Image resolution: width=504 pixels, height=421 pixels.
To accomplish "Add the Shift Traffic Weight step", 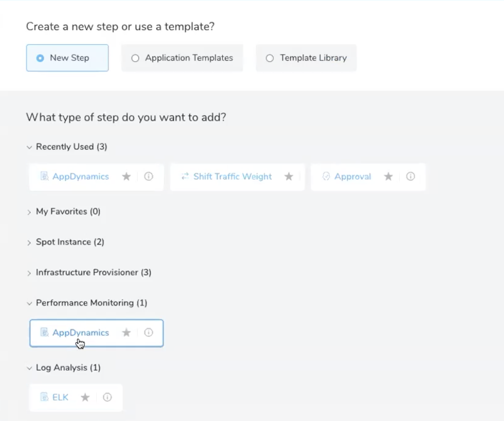I will pyautogui.click(x=232, y=176).
